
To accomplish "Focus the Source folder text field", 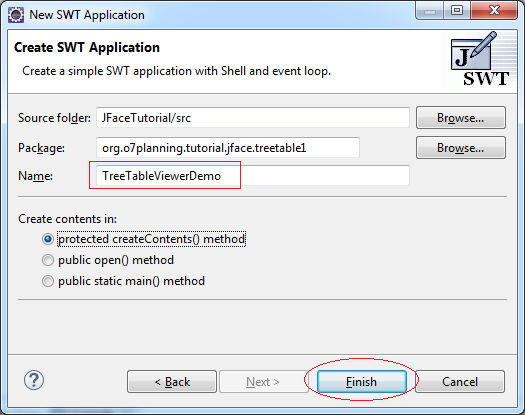I will [253, 118].
